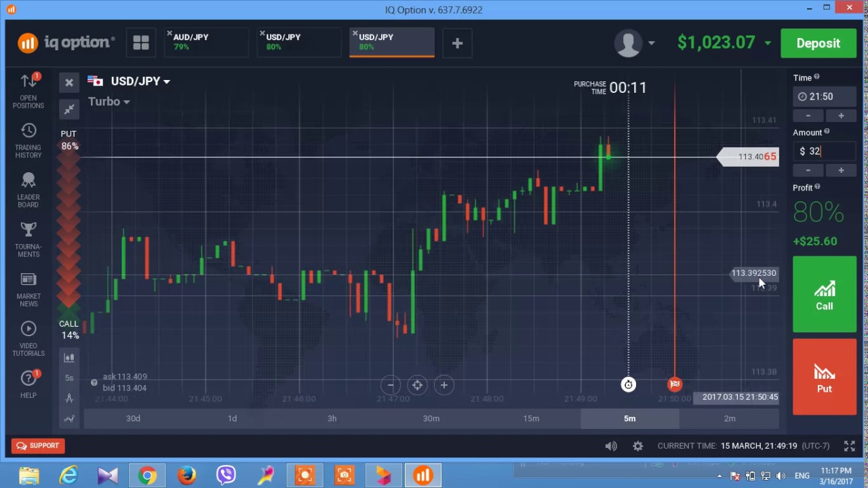Close the chart with the X icon
Image resolution: width=868 pixels, height=488 pixels.
(x=69, y=83)
